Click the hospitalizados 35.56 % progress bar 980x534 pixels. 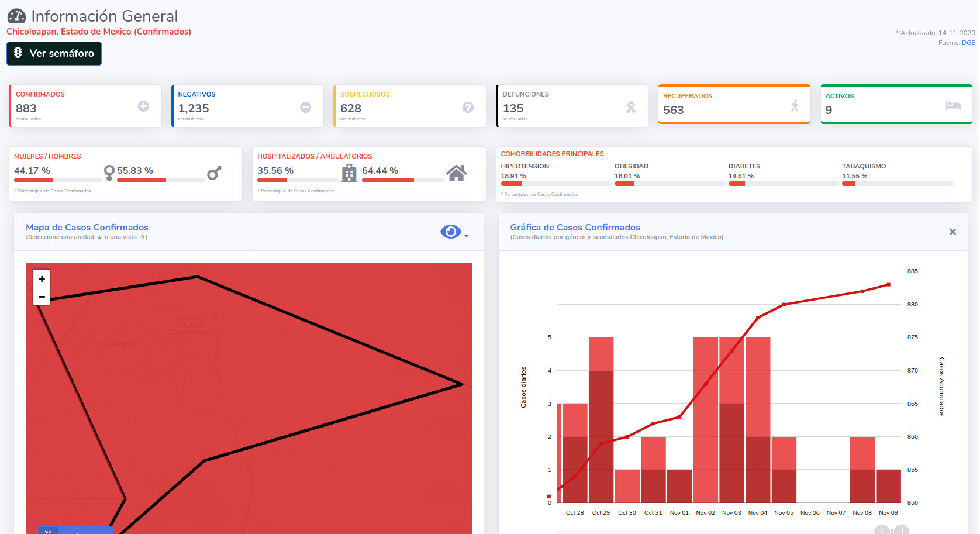tap(298, 180)
